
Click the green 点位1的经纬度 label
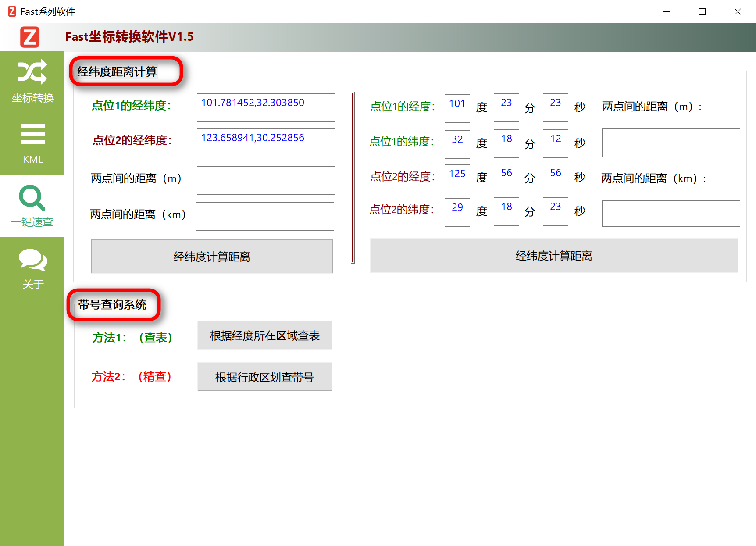(x=132, y=105)
